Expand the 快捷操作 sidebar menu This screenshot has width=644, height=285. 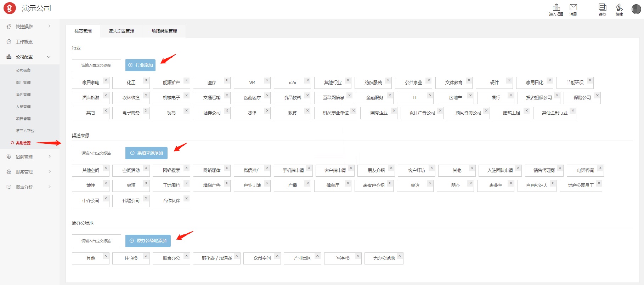28,27
